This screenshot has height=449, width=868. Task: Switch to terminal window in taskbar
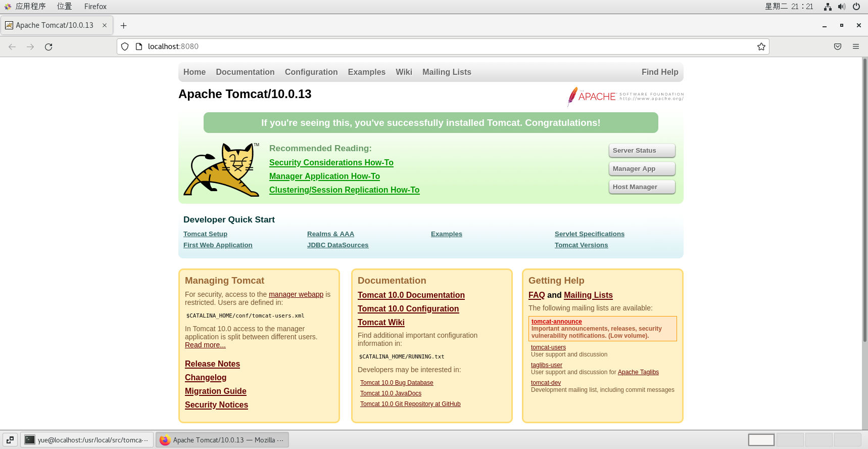(86, 440)
